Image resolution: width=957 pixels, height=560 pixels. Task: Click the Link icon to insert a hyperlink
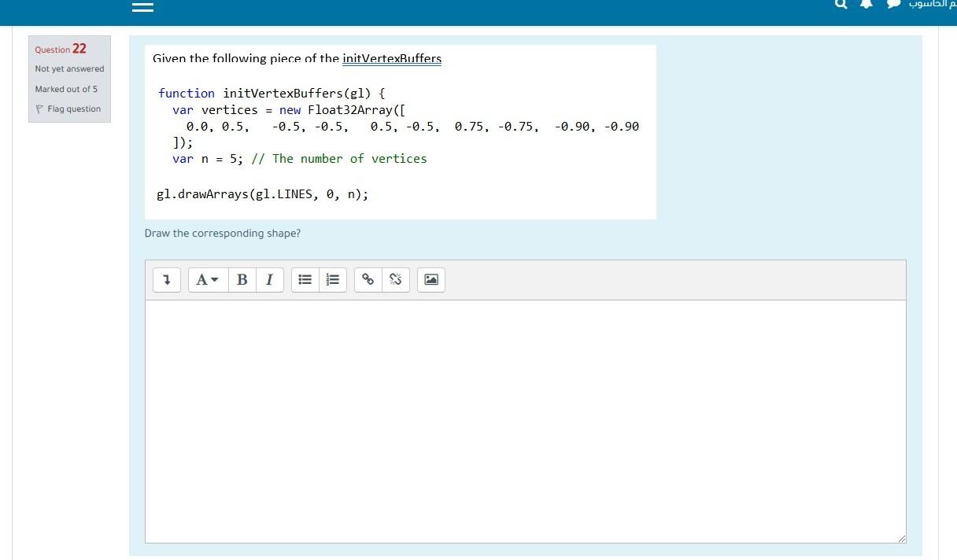(x=368, y=279)
